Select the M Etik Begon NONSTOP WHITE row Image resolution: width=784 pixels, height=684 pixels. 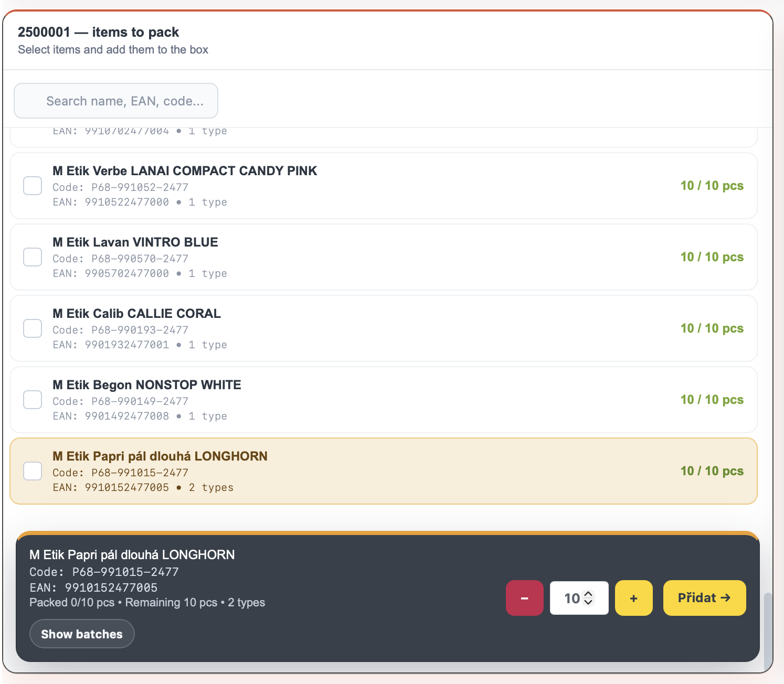pos(384,400)
